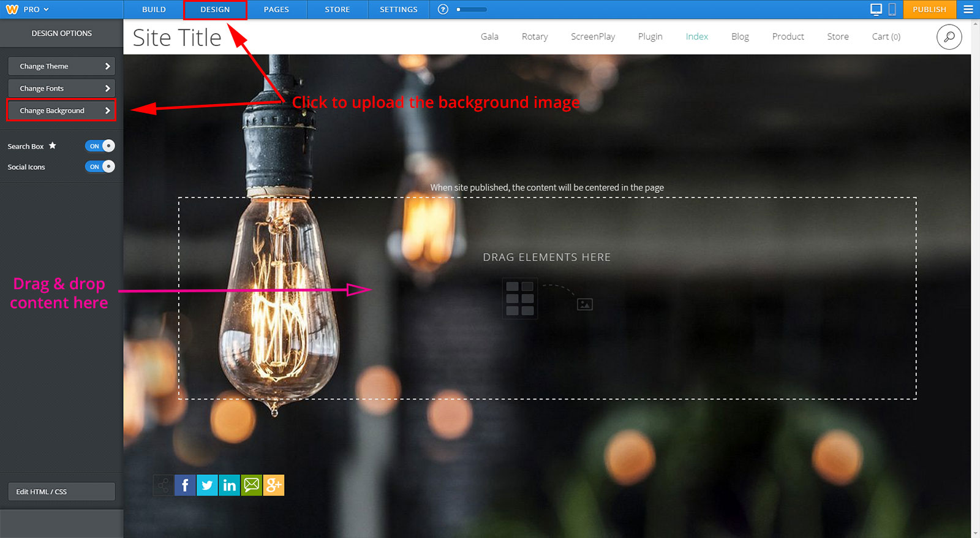Click the Edit HTML / CSS button
The image size is (980, 538).
coord(61,491)
